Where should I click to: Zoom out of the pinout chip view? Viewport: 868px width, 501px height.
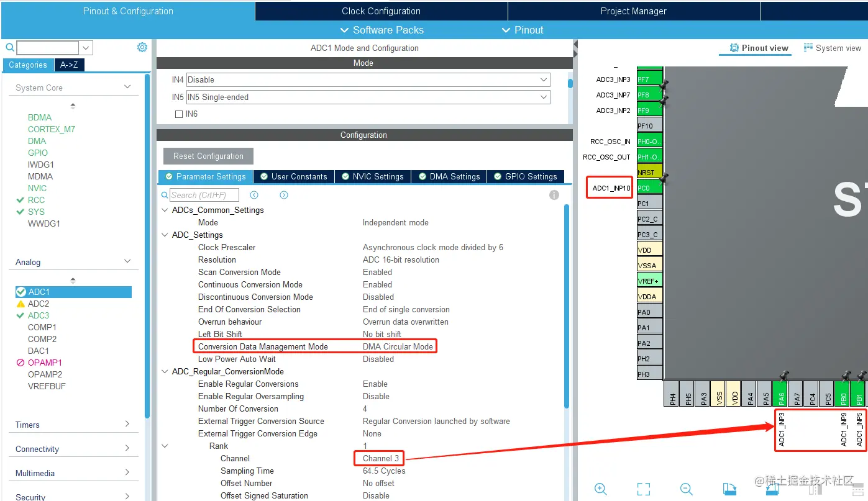pos(686,489)
